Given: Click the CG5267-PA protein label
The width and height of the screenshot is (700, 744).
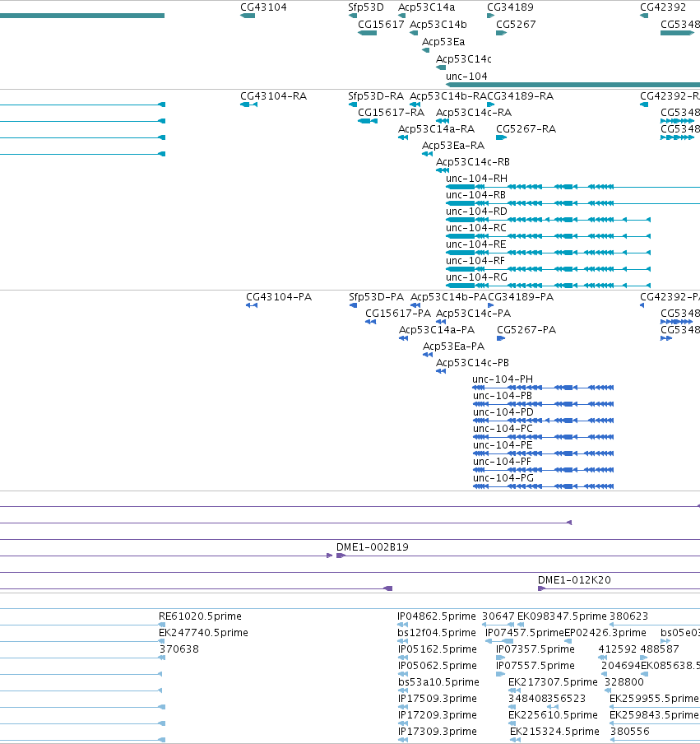Looking at the screenshot, I should [x=526, y=330].
